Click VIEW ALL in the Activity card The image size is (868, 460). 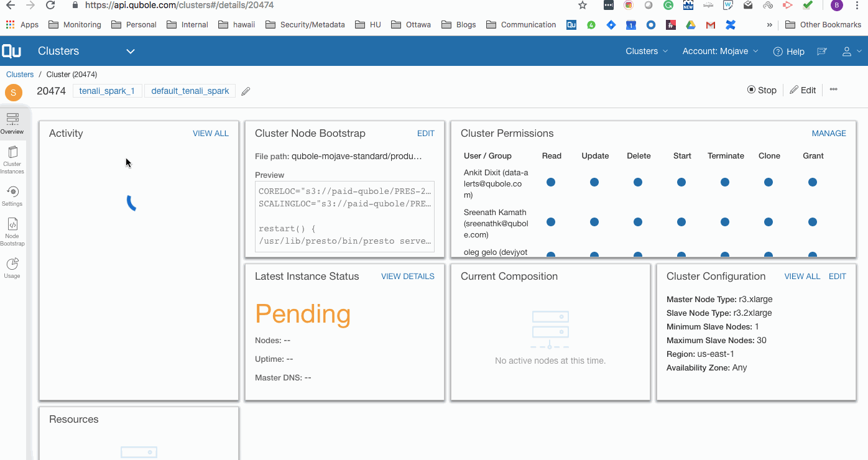(x=211, y=134)
